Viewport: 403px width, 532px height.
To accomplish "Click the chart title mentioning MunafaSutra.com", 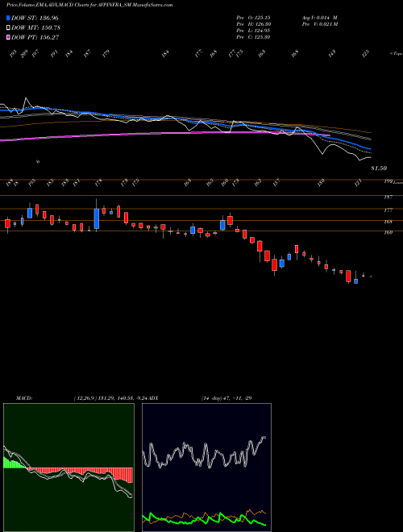I will pyautogui.click(x=89, y=5).
